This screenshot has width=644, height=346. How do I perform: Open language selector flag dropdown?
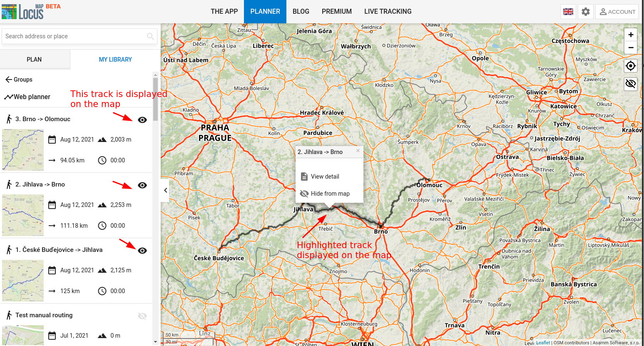coord(568,12)
